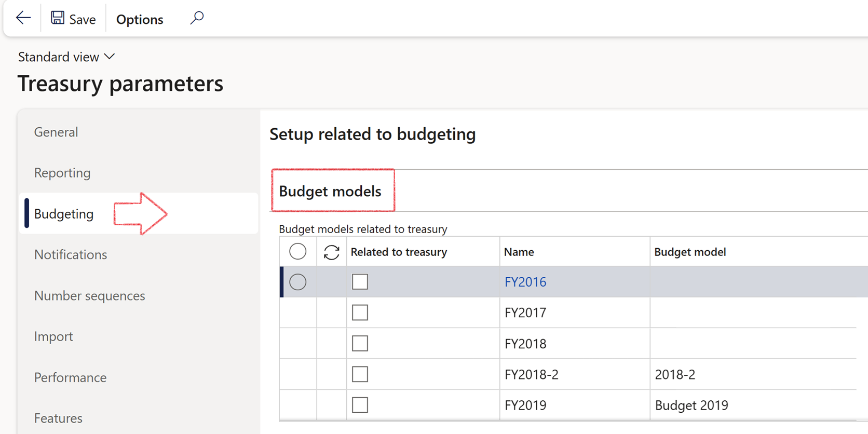The height and width of the screenshot is (434, 868).
Task: Open the General tab
Action: (x=56, y=132)
